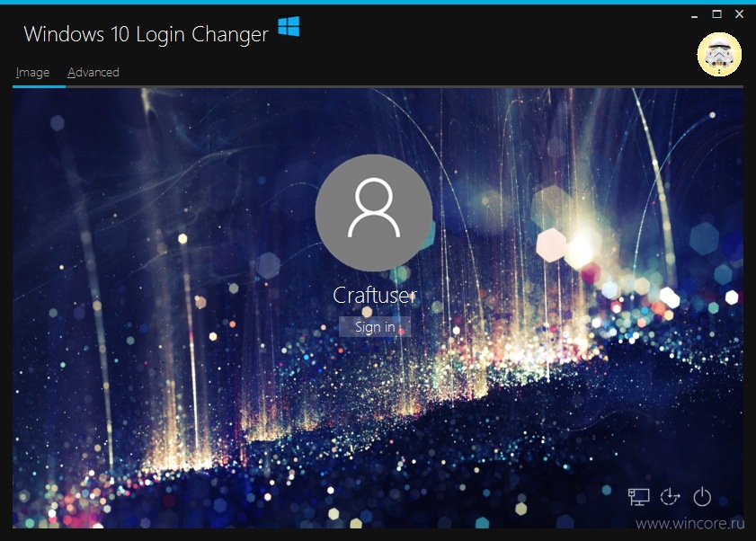Click the grey user avatar circle
Image resolution: width=756 pixels, height=541 pixels.
(374, 212)
